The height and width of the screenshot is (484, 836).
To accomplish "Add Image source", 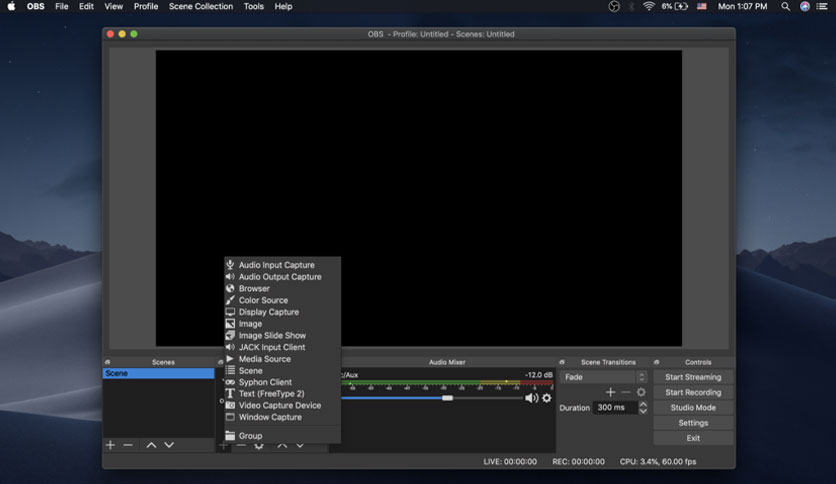I will coord(283,324).
